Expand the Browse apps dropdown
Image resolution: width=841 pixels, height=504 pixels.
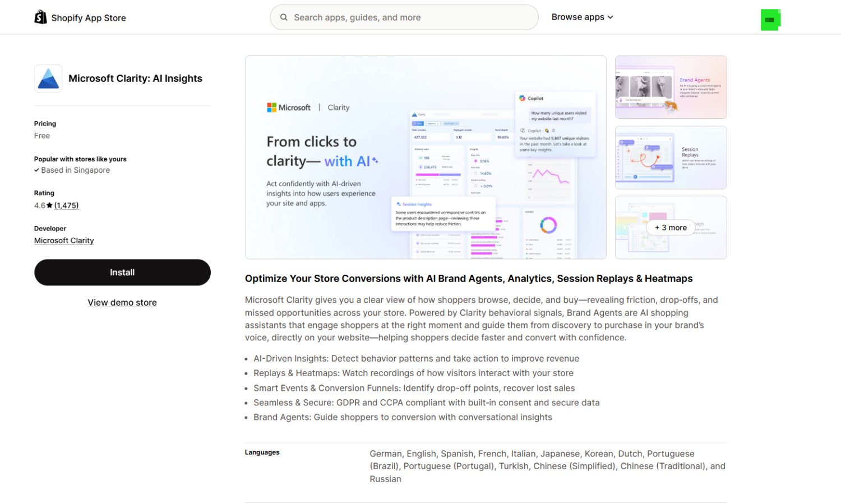coord(582,17)
